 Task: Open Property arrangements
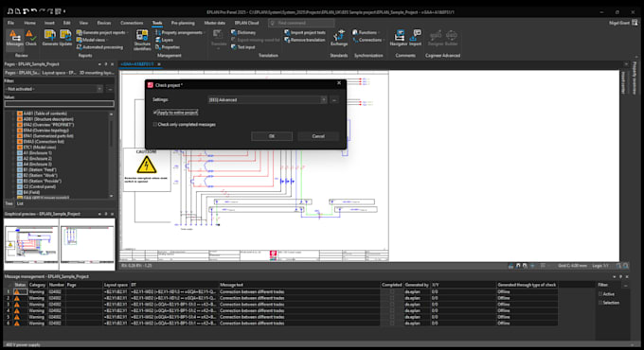[x=179, y=32]
